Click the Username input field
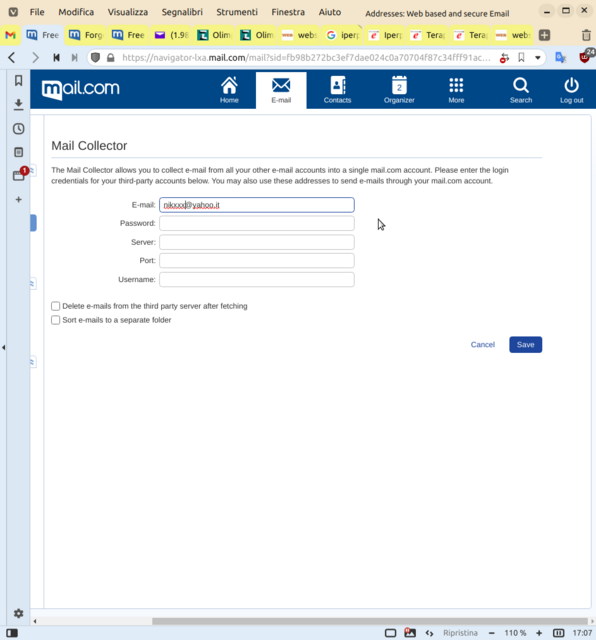 (257, 280)
